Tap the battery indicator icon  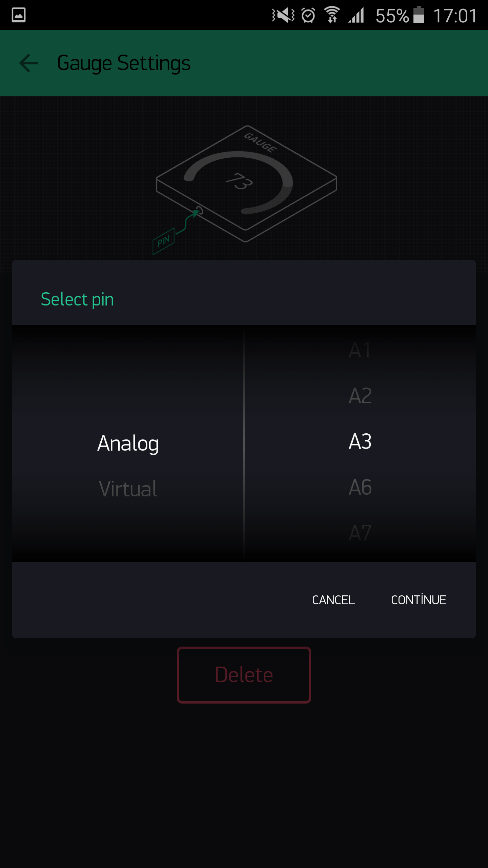coord(419,15)
